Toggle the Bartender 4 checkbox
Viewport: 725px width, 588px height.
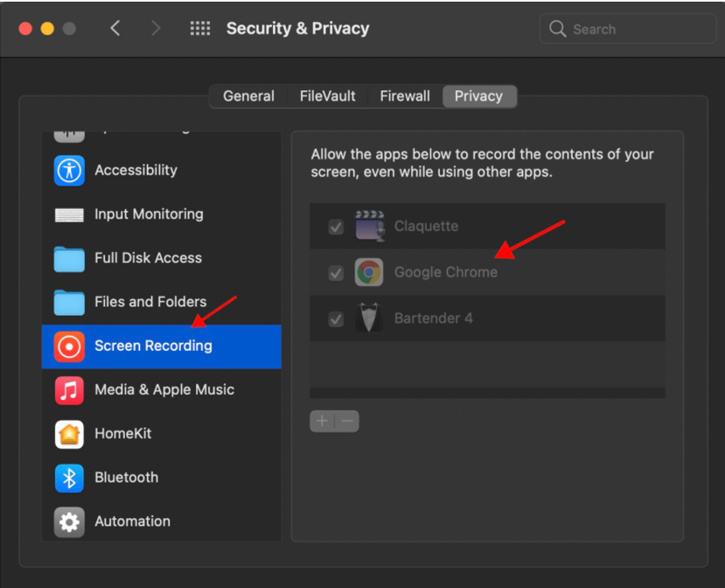tap(336, 319)
